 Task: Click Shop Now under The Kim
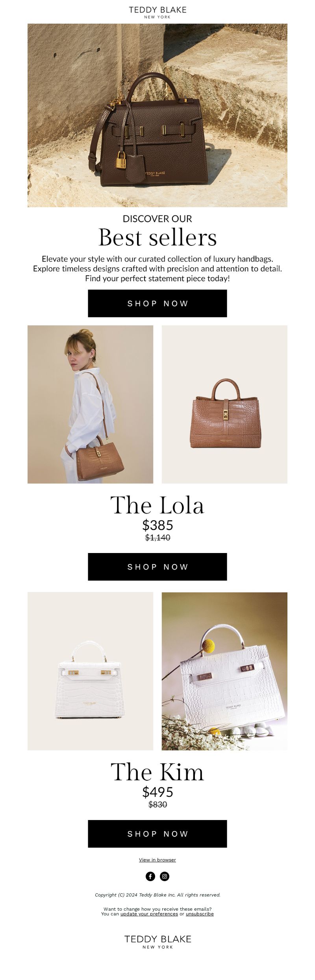click(x=157, y=834)
